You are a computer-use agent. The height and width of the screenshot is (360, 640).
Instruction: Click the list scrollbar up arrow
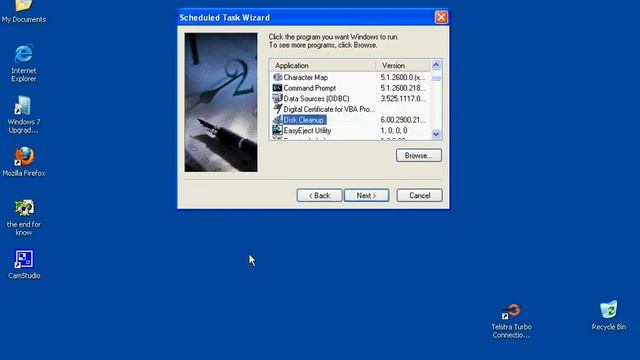[436, 65]
